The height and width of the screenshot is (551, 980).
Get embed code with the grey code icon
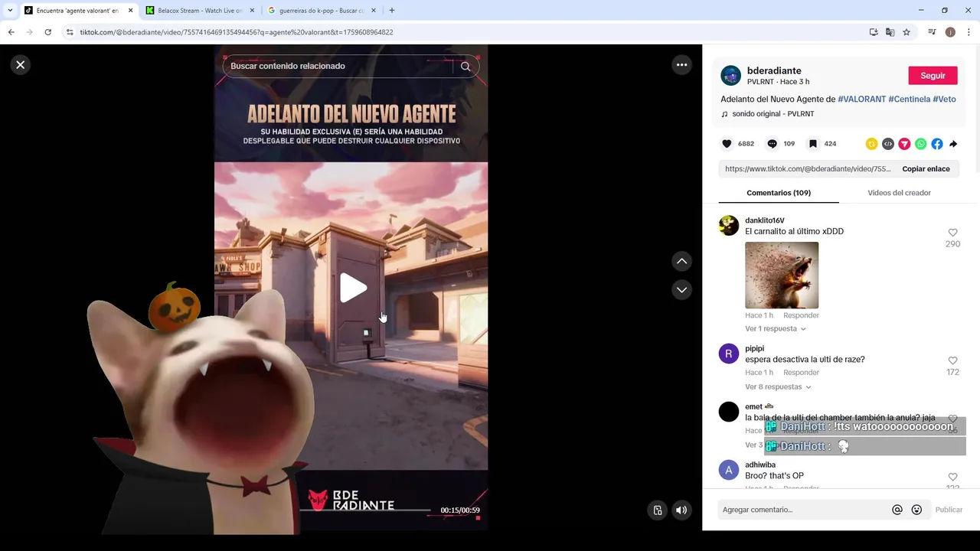pos(888,144)
